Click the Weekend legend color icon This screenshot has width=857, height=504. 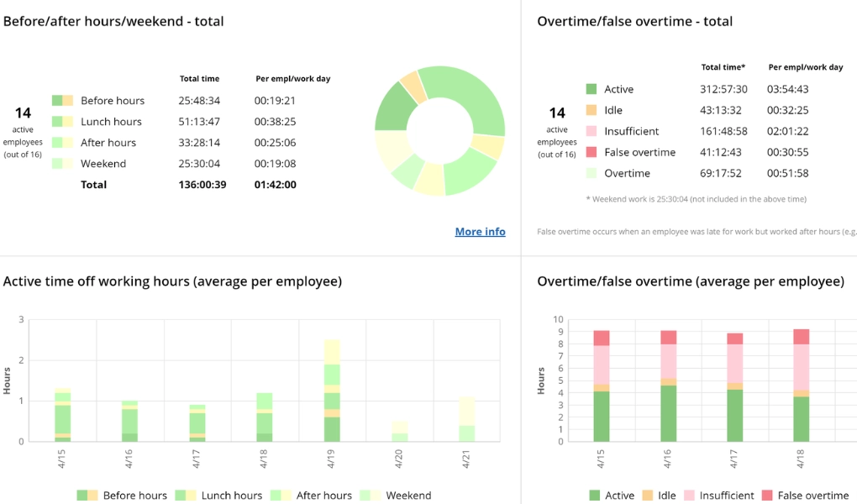click(63, 163)
